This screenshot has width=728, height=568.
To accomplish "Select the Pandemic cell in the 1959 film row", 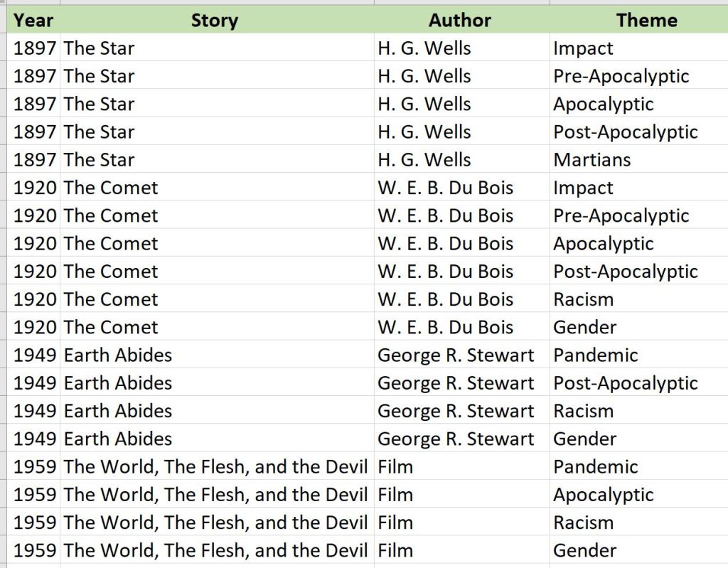I will [596, 466].
